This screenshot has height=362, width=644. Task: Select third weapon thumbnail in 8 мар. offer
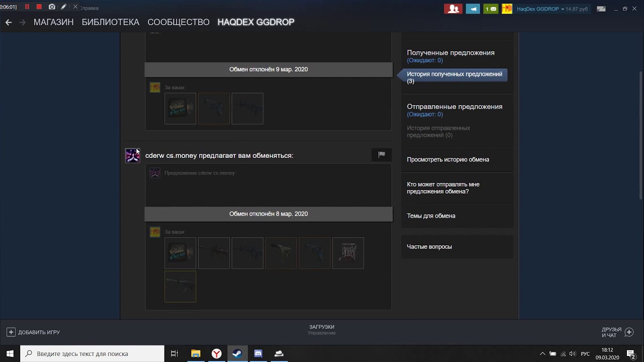247,253
